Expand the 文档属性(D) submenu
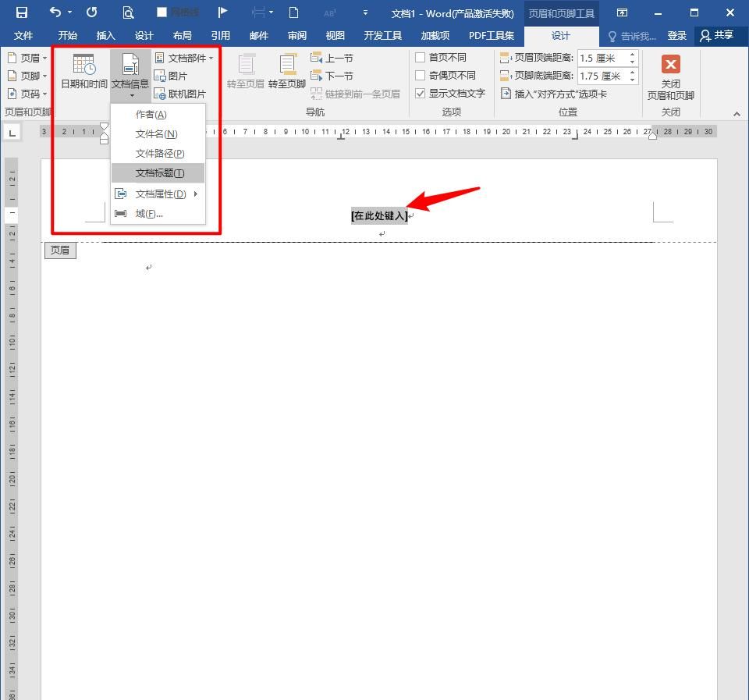 click(x=160, y=194)
